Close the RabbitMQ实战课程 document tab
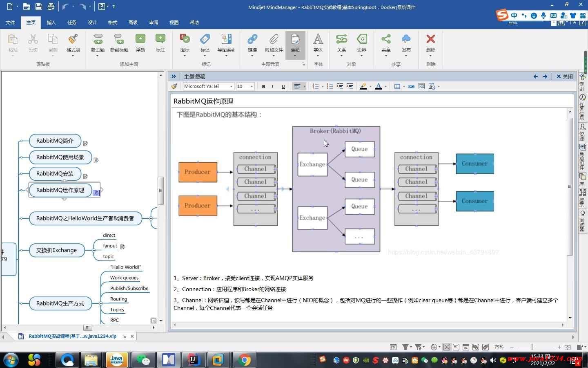This screenshot has width=588, height=368. [132, 336]
